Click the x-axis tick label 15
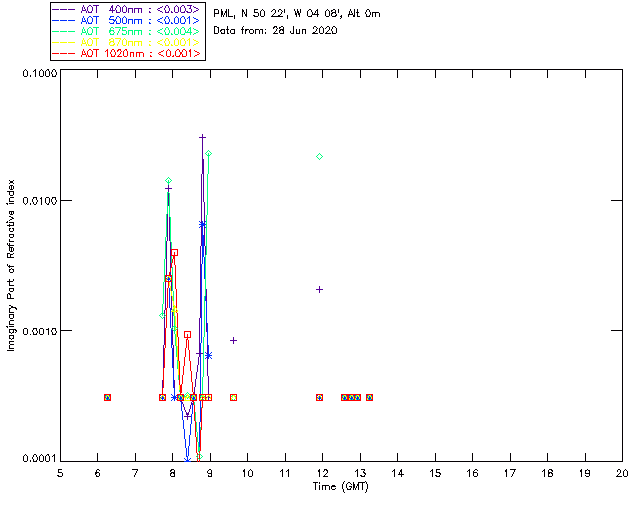This screenshot has height=512, width=640. coord(435,473)
